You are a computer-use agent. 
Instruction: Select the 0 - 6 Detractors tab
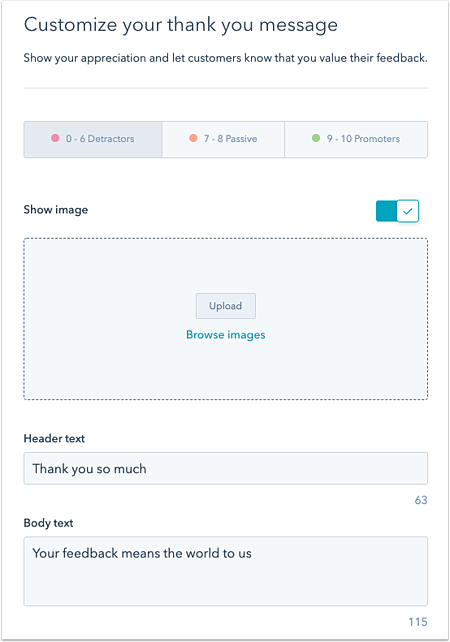point(93,139)
